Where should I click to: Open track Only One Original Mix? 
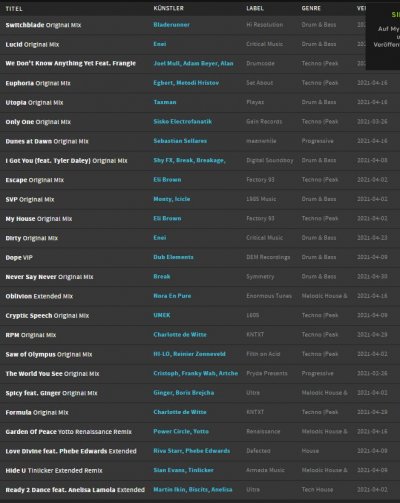38,122
